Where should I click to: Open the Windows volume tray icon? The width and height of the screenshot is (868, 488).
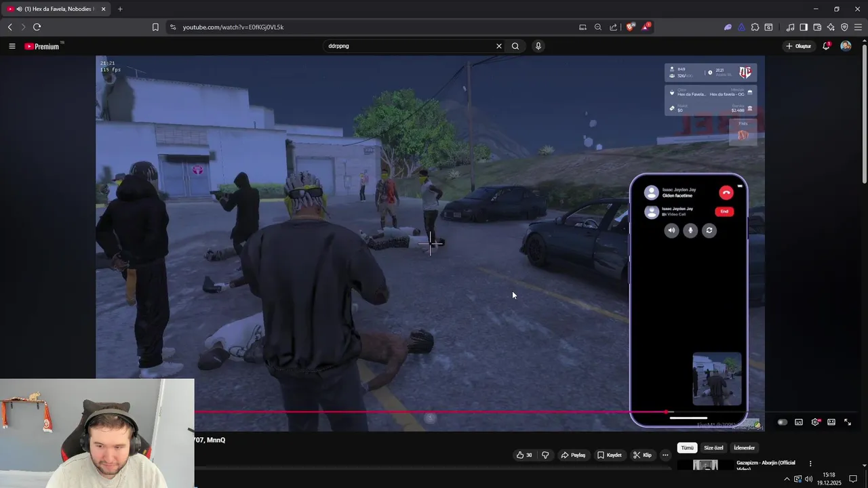click(x=808, y=479)
